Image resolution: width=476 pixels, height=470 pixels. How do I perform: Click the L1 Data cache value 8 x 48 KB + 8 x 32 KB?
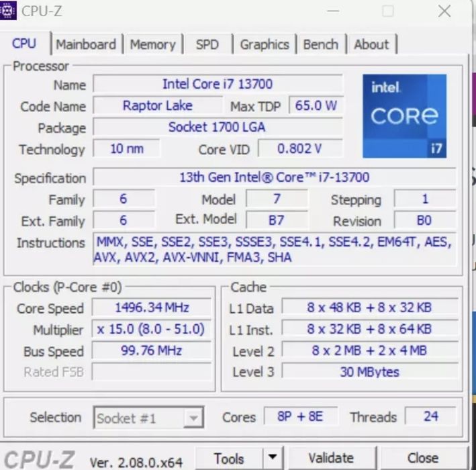(370, 308)
